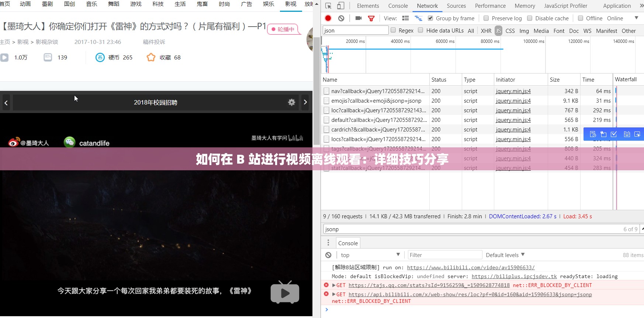Focus the console Filter input
644x318 pixels.
[x=445, y=255]
